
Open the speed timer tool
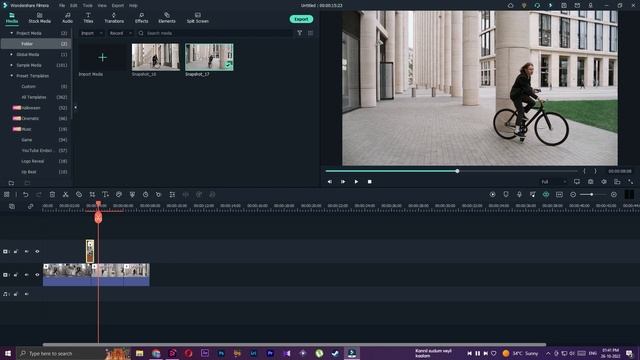[145, 195]
